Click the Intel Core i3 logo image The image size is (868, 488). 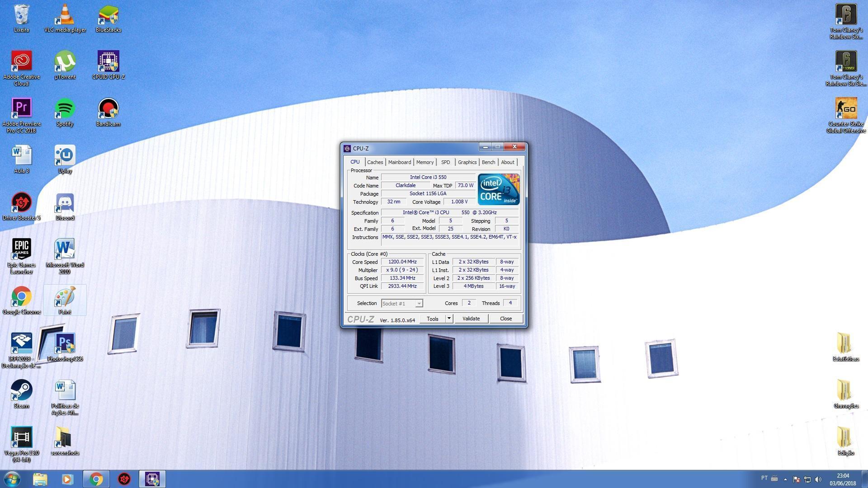(499, 189)
